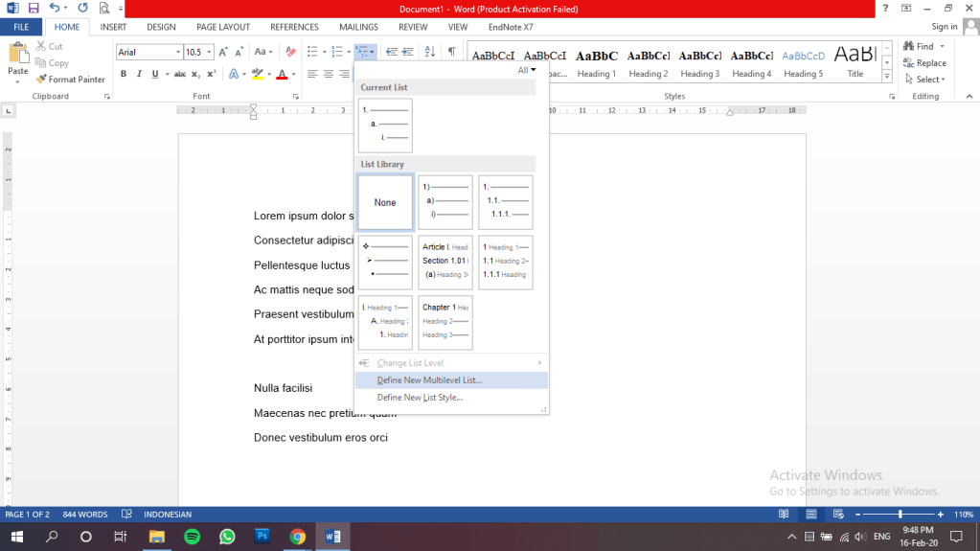Click the Replace button
Viewport: 980px width, 551px height.
[x=923, y=63]
